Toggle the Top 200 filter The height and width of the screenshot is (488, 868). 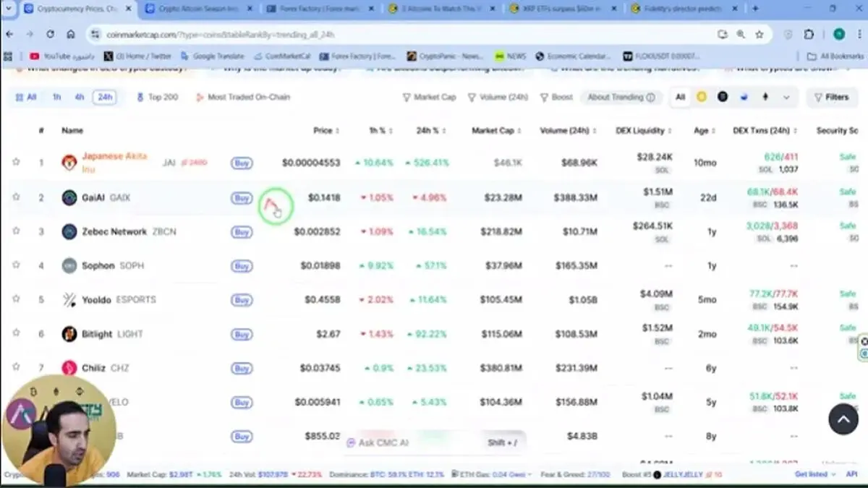pyautogui.click(x=157, y=97)
